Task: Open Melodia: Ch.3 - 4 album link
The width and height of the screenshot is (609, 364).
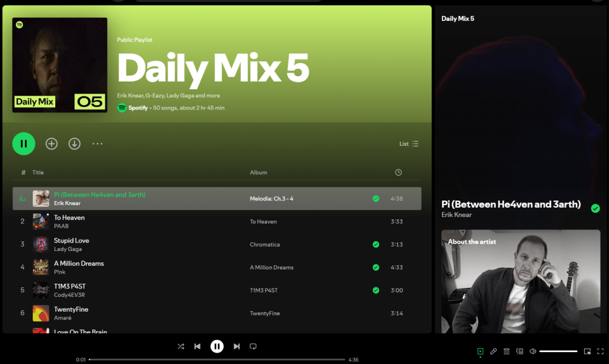Action: (271, 199)
